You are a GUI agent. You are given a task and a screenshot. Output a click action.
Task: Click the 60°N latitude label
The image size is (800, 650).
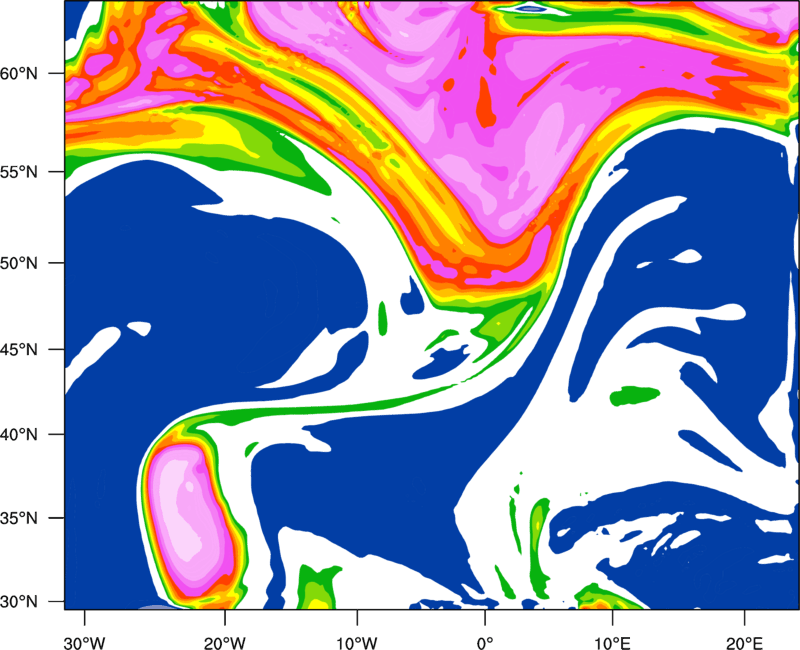coord(19,73)
